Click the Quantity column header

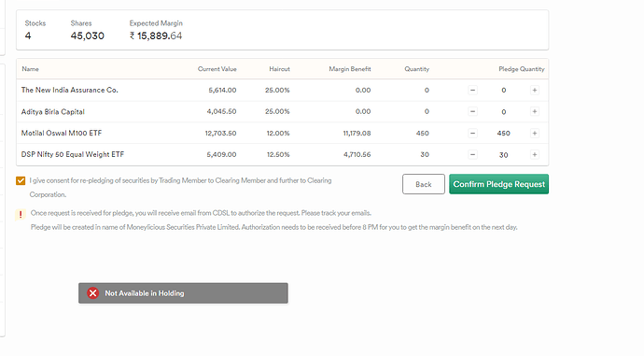point(416,69)
